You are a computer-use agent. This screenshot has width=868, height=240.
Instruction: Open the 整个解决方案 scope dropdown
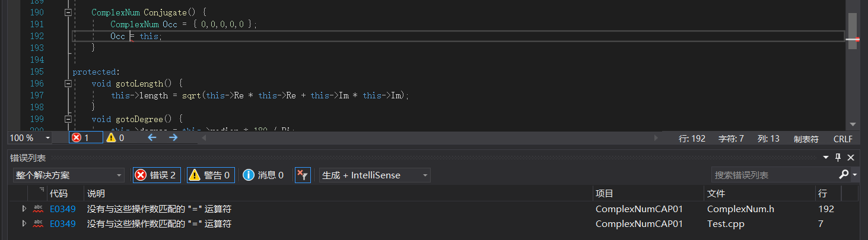pyautogui.click(x=69, y=175)
